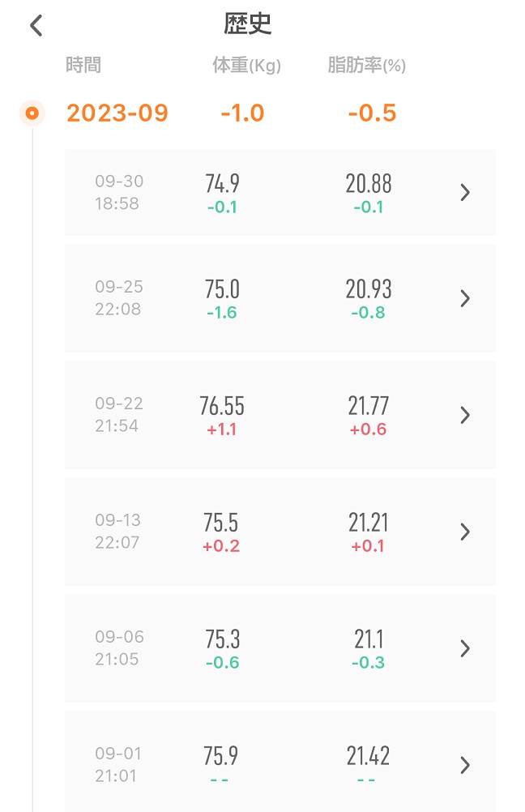Select the orange 2023-09 timeline marker dot
525x812 pixels.
[32, 113]
